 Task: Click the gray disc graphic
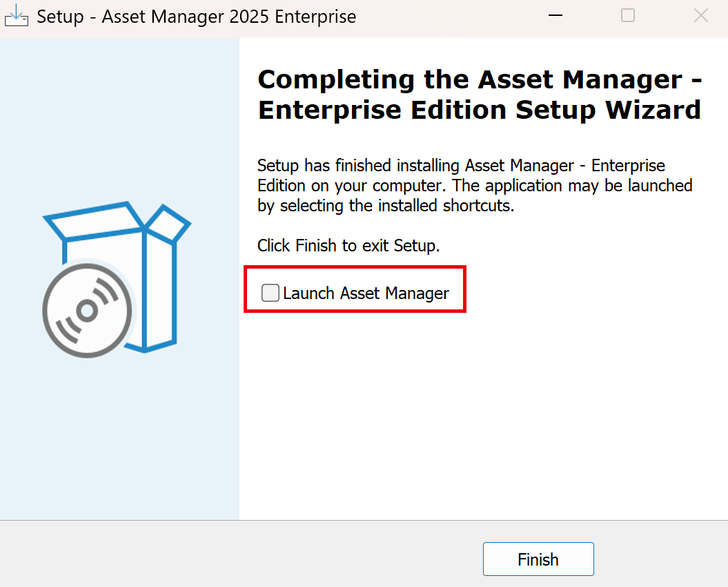coord(87,311)
